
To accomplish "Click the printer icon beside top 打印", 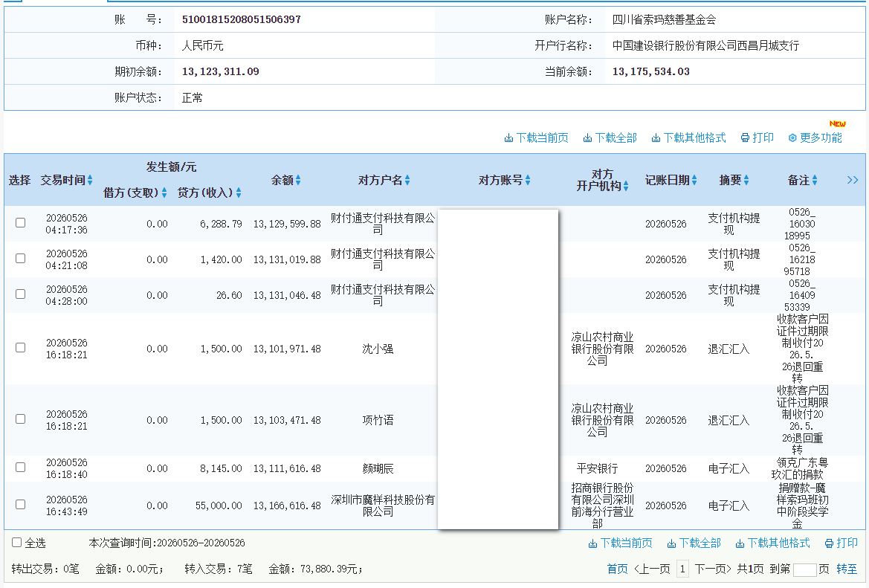I will point(745,138).
